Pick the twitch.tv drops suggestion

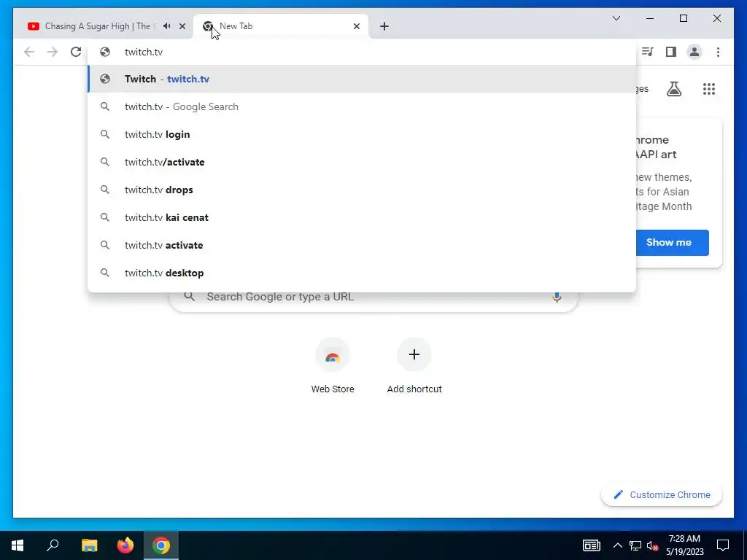pos(362,190)
